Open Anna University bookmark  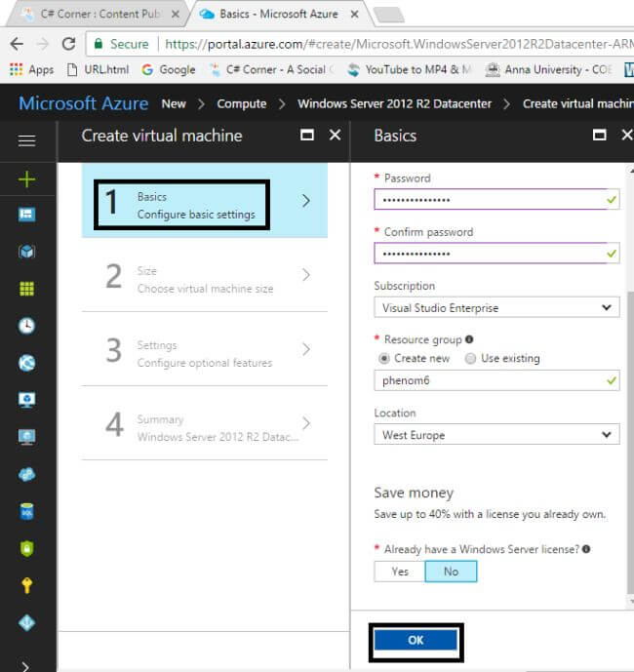pos(549,69)
